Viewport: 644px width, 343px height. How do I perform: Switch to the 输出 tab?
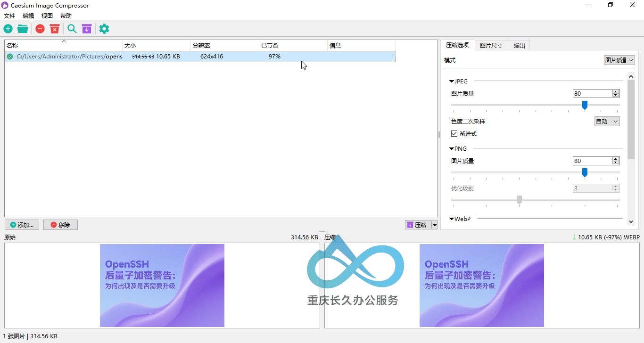tap(519, 46)
